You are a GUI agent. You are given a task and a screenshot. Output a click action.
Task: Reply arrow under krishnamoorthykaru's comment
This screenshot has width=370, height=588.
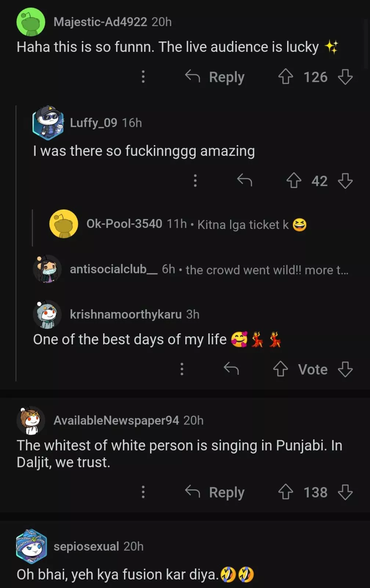coord(231,368)
